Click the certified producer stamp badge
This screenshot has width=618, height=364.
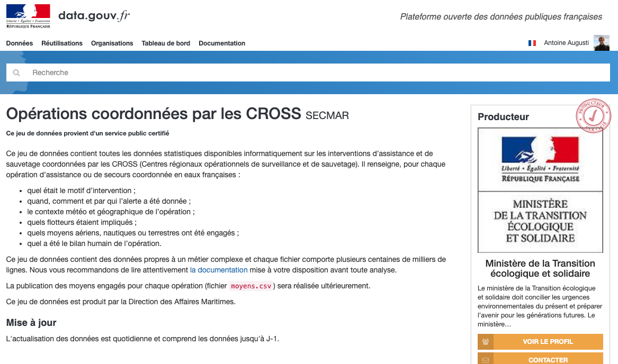pyautogui.click(x=593, y=115)
